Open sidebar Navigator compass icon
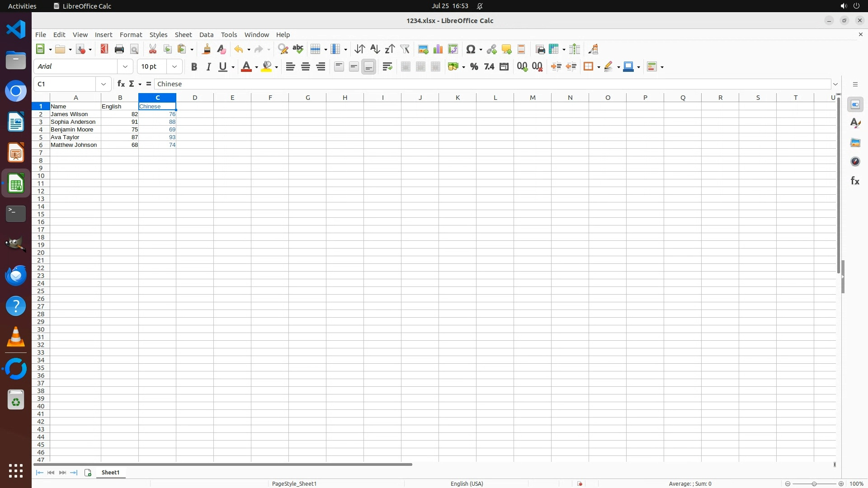 tap(855, 162)
